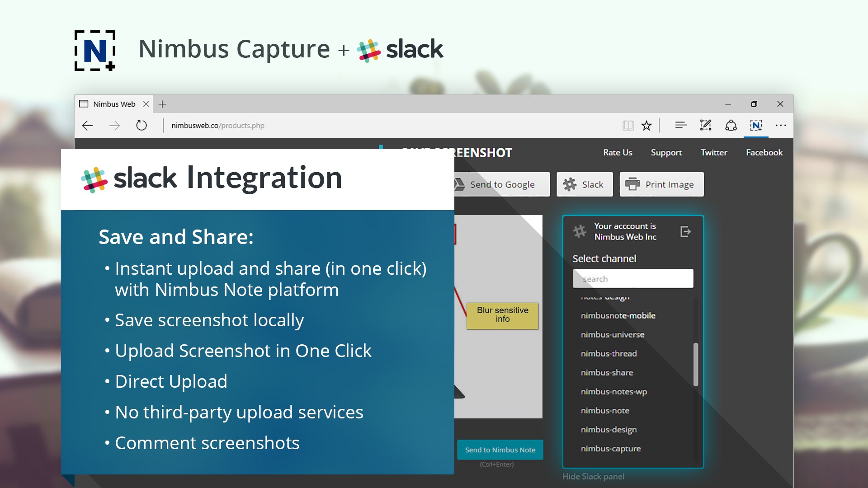
Task: Click the Slack share button
Action: pyautogui.click(x=584, y=184)
